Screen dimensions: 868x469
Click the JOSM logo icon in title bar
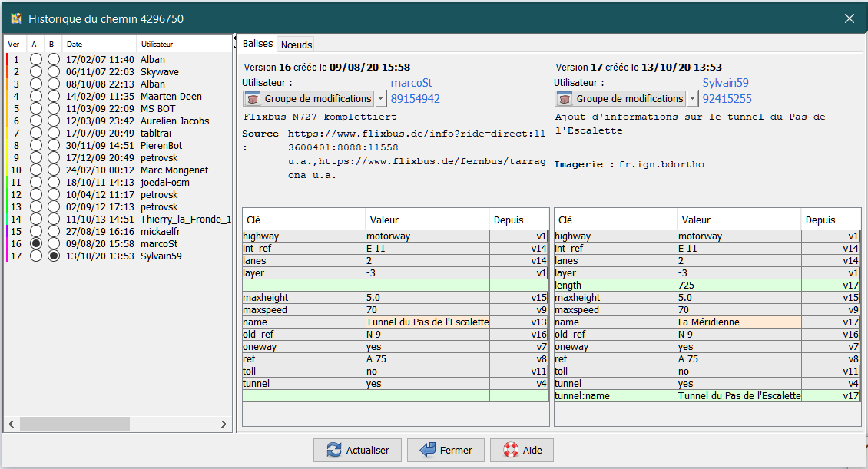16,18
